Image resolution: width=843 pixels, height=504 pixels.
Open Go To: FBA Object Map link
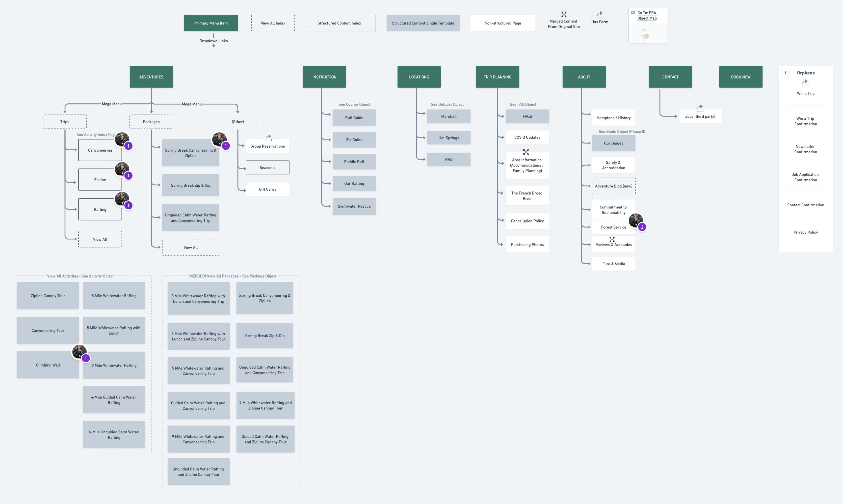click(647, 15)
